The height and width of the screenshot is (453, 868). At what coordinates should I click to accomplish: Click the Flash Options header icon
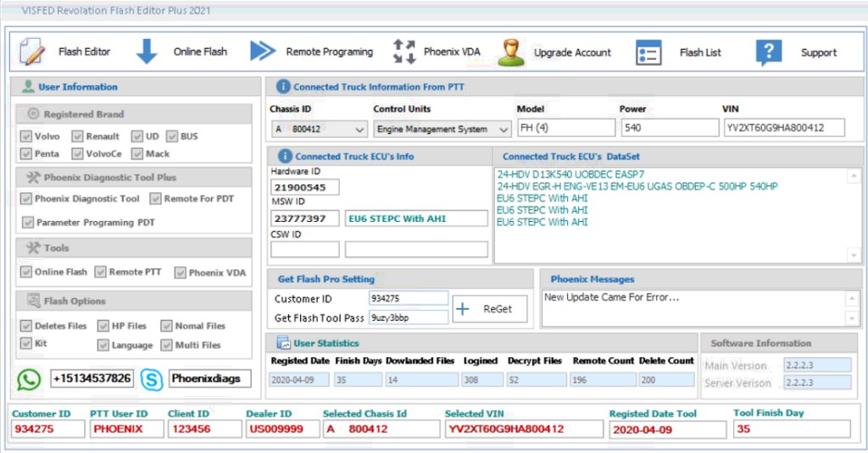click(33, 301)
